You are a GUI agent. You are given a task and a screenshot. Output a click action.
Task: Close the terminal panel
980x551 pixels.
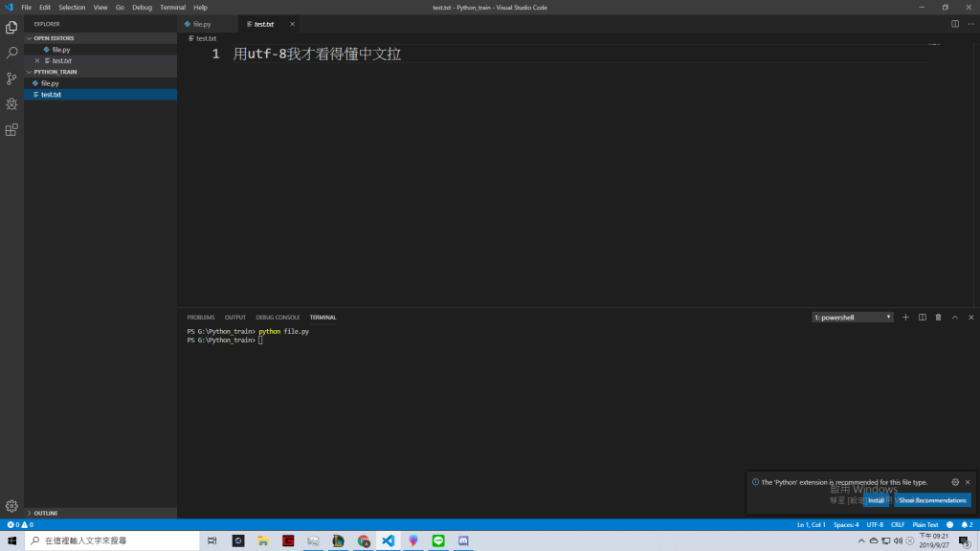971,318
